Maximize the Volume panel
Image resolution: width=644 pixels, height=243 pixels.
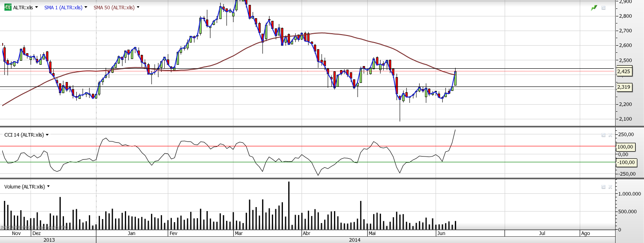click(603, 187)
